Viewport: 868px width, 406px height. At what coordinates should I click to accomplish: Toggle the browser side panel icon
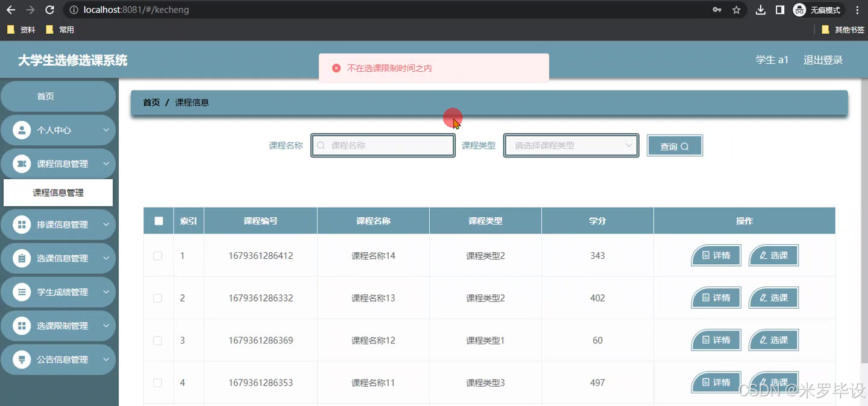pyautogui.click(x=780, y=10)
